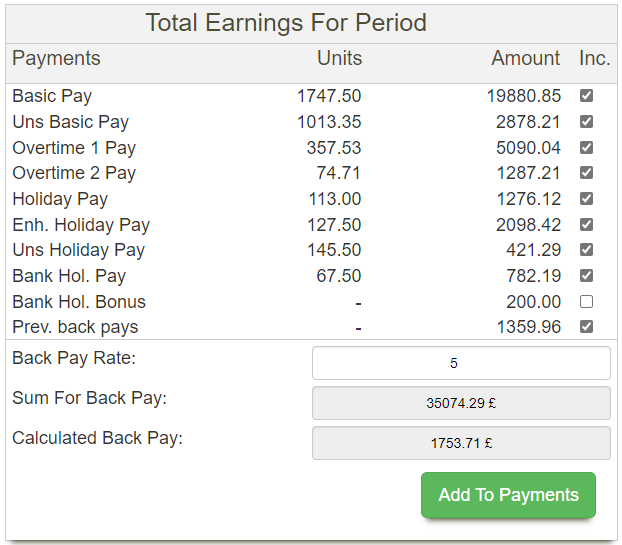Click into the Back Pay Rate field
The height and width of the screenshot is (545, 622).
click(461, 363)
